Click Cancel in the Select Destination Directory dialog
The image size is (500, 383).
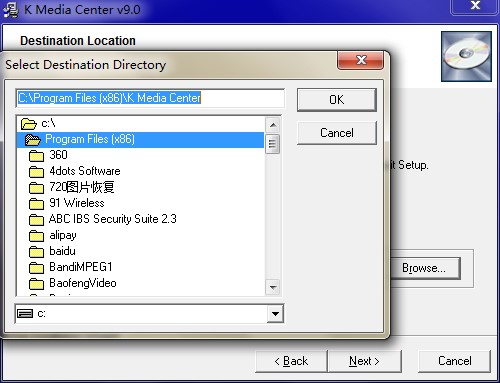click(337, 133)
